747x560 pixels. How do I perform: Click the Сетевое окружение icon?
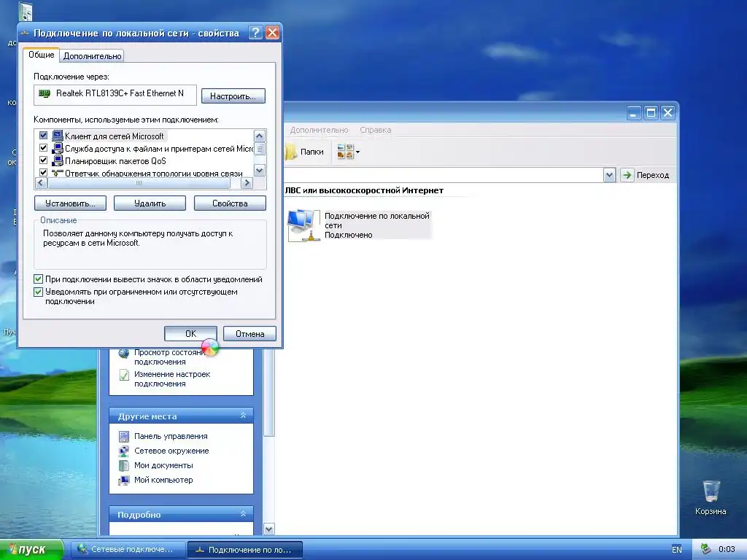[x=124, y=451]
